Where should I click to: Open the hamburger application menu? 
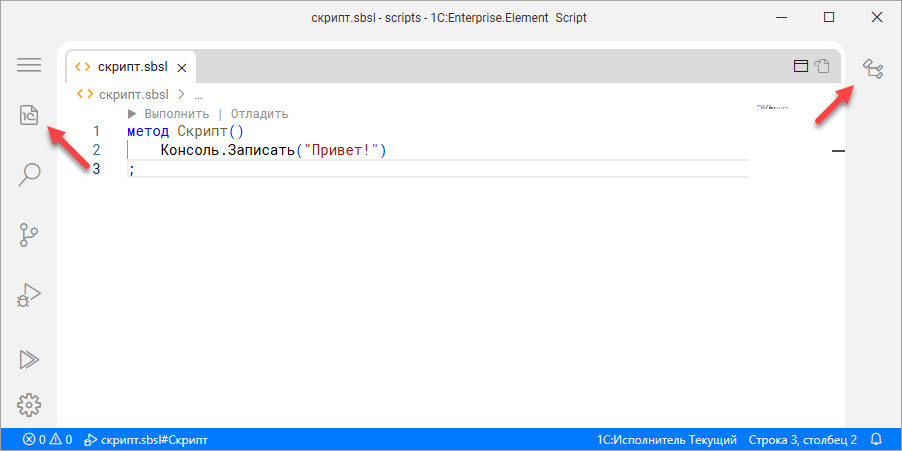pos(29,65)
